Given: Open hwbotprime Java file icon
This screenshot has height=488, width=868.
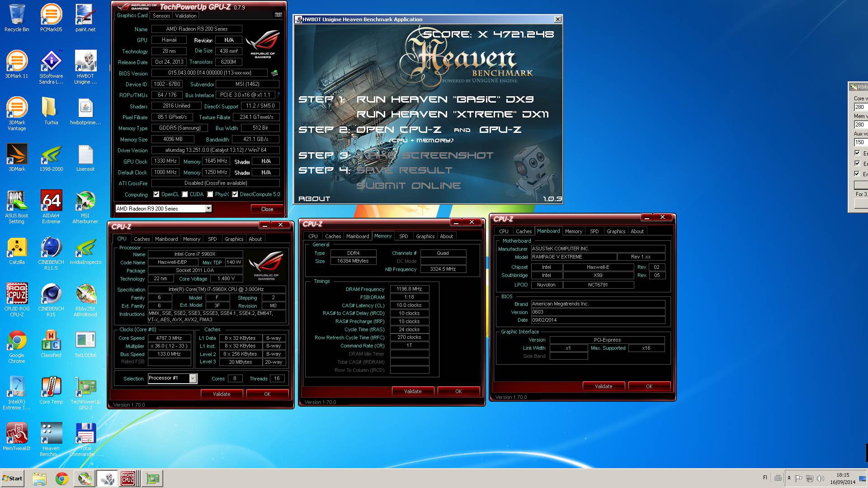Looking at the screenshot, I should (x=85, y=111).
